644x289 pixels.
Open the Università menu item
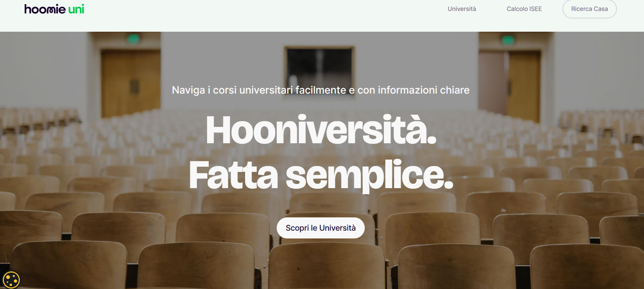pyautogui.click(x=462, y=9)
